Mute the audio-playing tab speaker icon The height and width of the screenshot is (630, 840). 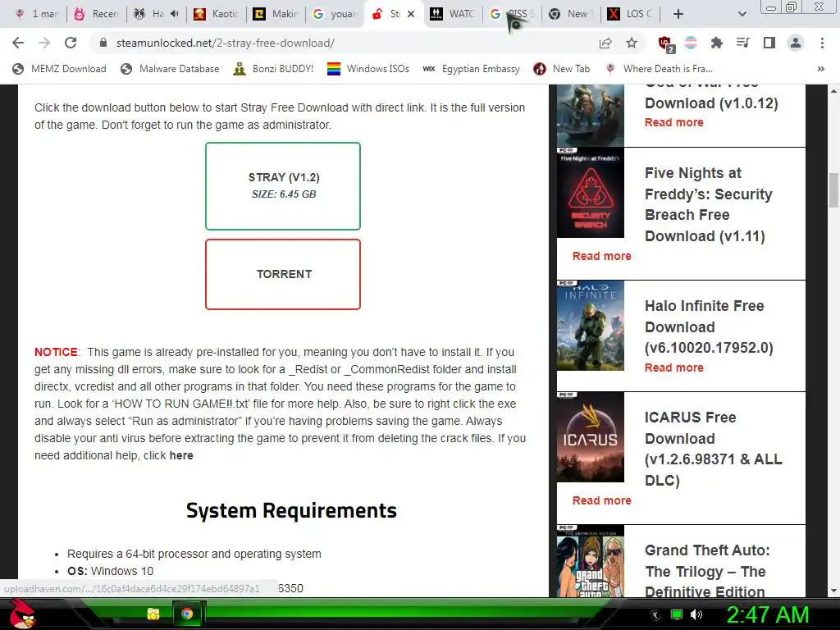[174, 14]
